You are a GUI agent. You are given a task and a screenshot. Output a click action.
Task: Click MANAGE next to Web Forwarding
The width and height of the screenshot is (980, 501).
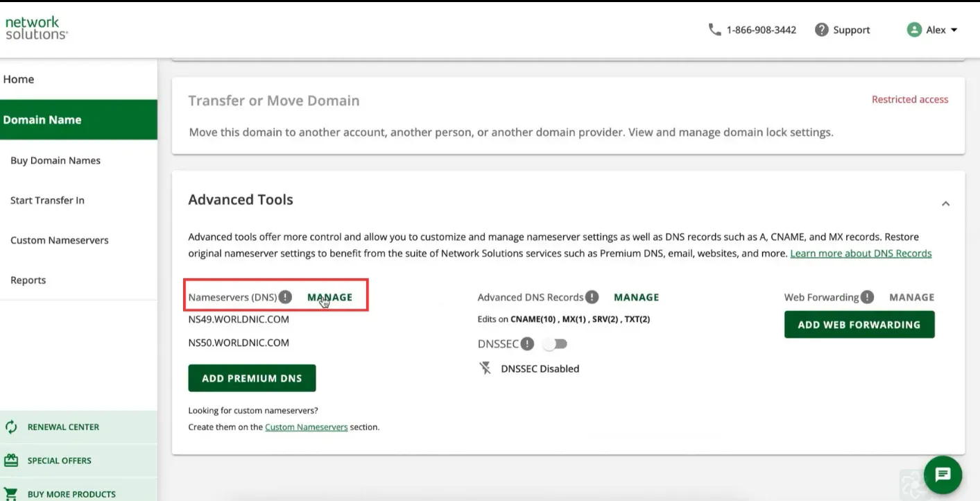pyautogui.click(x=911, y=297)
